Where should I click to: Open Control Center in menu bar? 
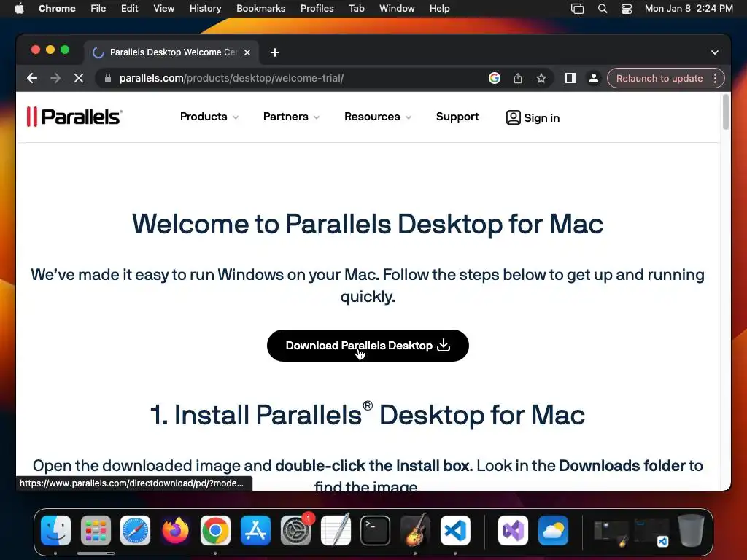[x=627, y=8]
